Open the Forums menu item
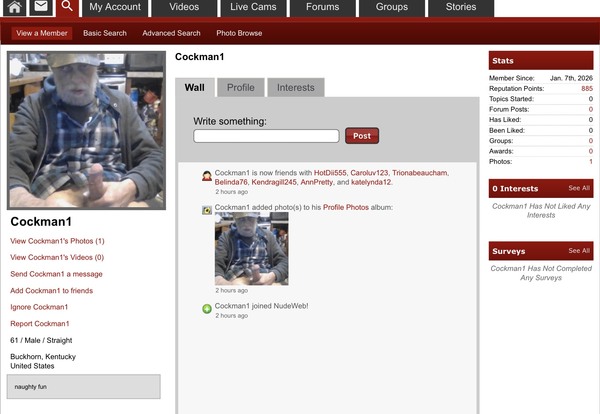 click(322, 7)
